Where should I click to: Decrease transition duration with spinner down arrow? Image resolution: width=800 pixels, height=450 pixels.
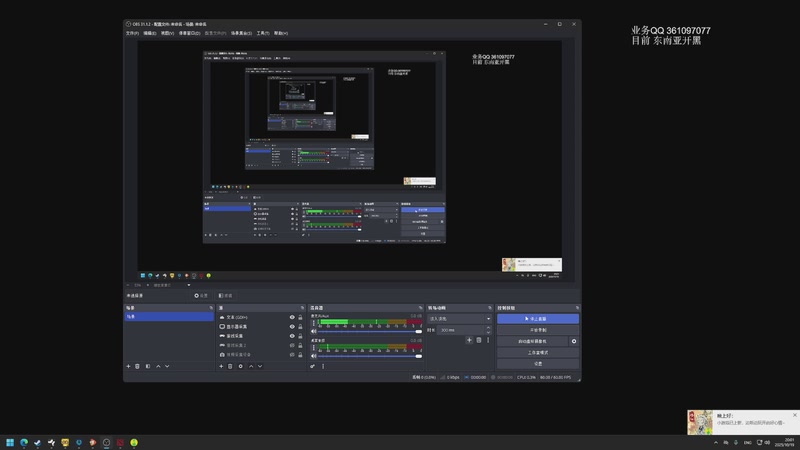tap(488, 333)
